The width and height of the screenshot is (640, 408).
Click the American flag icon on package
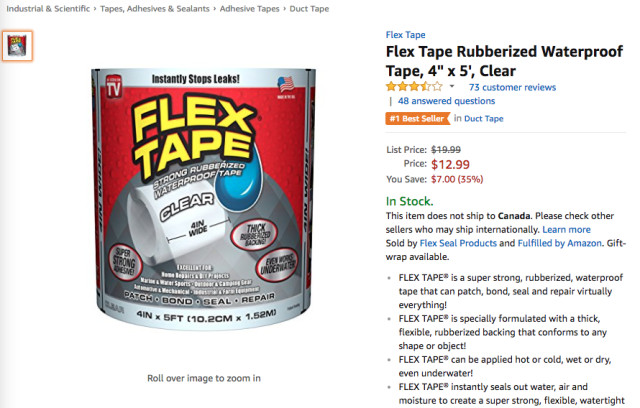coord(286,84)
